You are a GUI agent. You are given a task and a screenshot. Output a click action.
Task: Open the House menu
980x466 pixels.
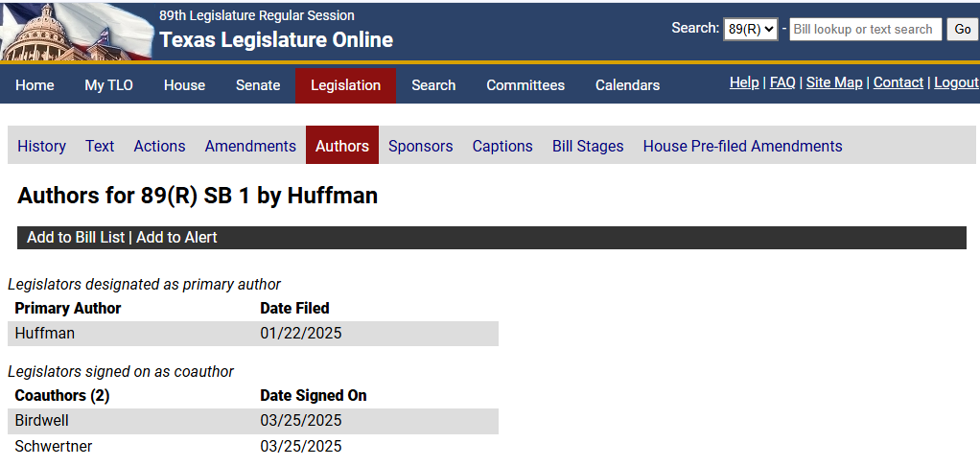[x=184, y=85]
